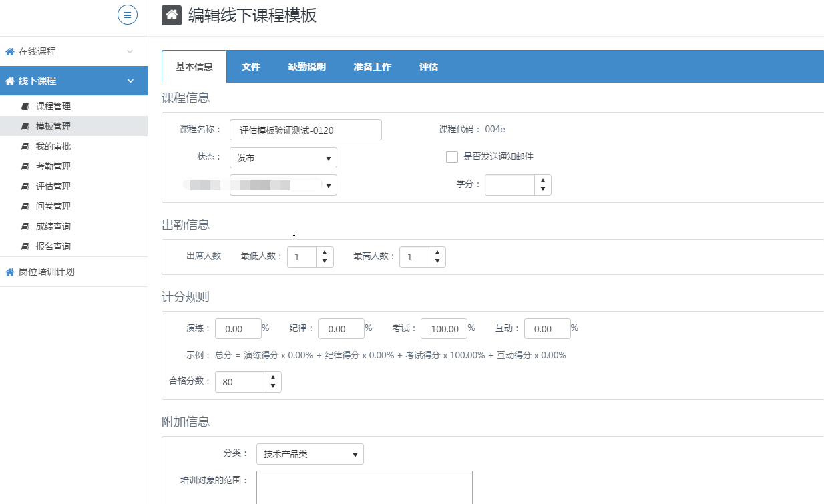The image size is (824, 504).
Task: Collapse the 线下课程 sidebar section chevron
Action: [x=130, y=81]
